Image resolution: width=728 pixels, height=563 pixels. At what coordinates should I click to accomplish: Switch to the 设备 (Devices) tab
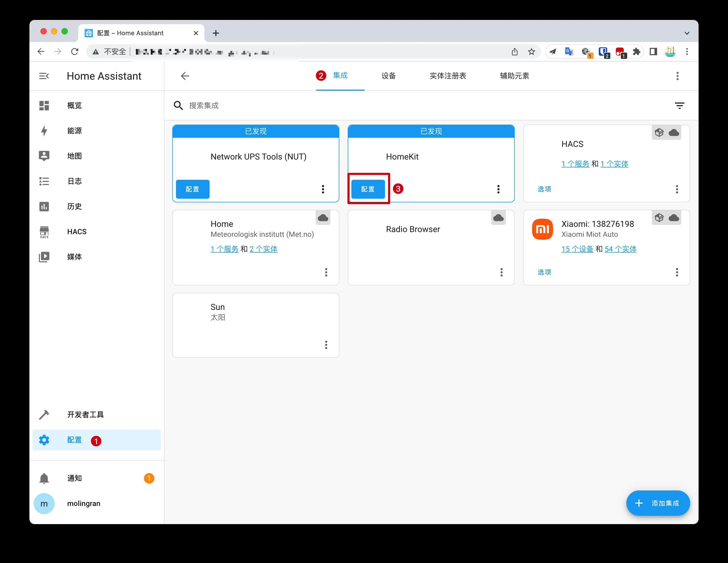[x=388, y=76]
